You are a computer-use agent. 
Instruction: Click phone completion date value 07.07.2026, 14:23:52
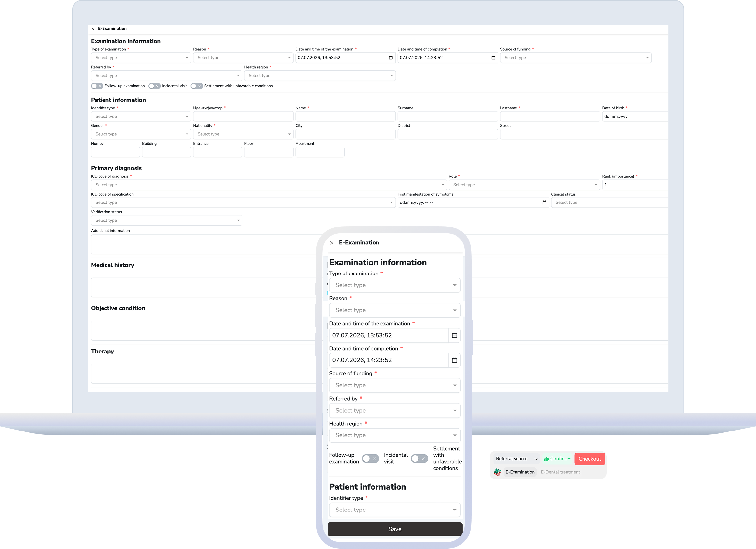(x=362, y=360)
